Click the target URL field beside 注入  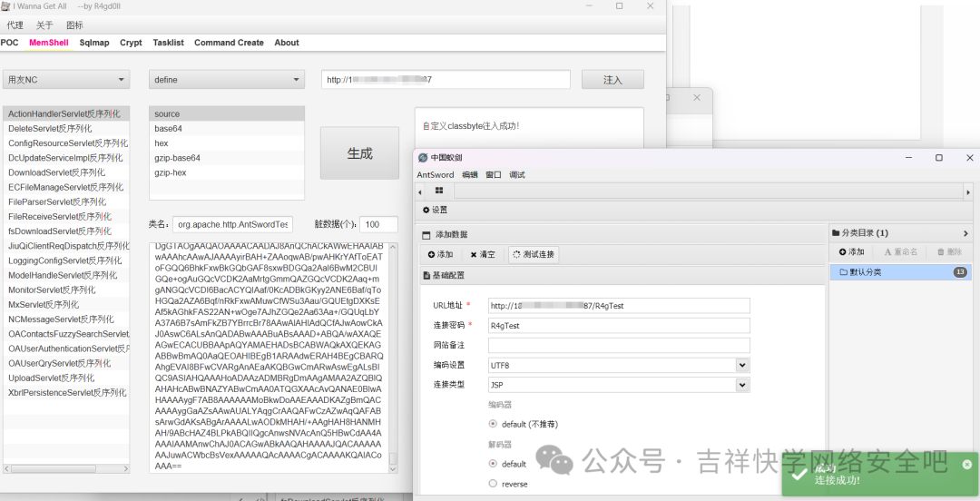coord(446,80)
